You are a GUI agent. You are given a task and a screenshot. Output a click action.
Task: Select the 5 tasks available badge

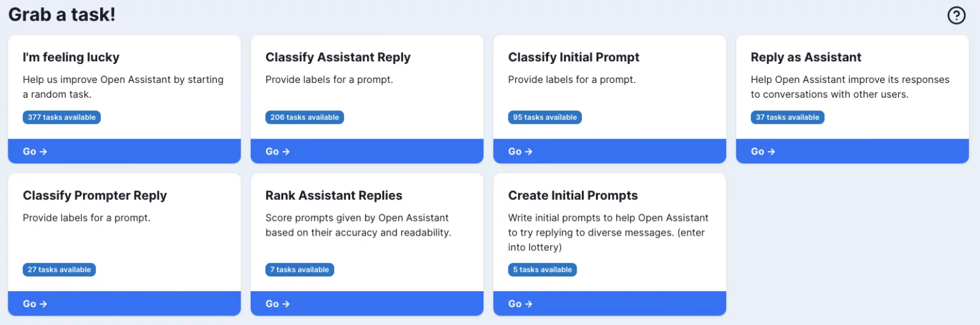tap(542, 269)
